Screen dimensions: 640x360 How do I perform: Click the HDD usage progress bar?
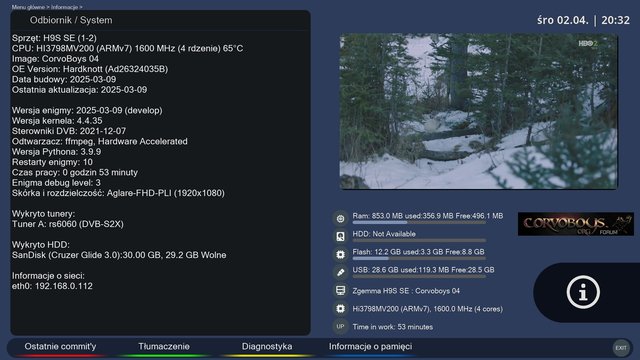pos(419,240)
